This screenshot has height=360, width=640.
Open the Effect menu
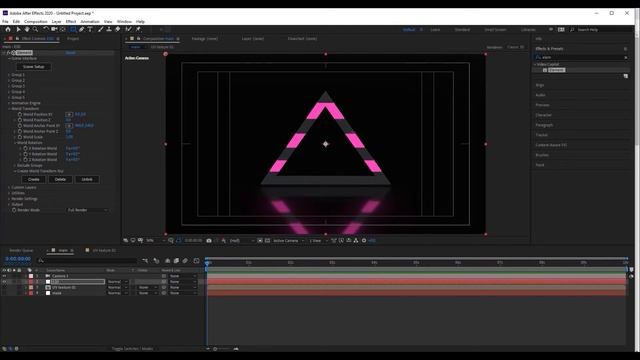click(x=71, y=22)
